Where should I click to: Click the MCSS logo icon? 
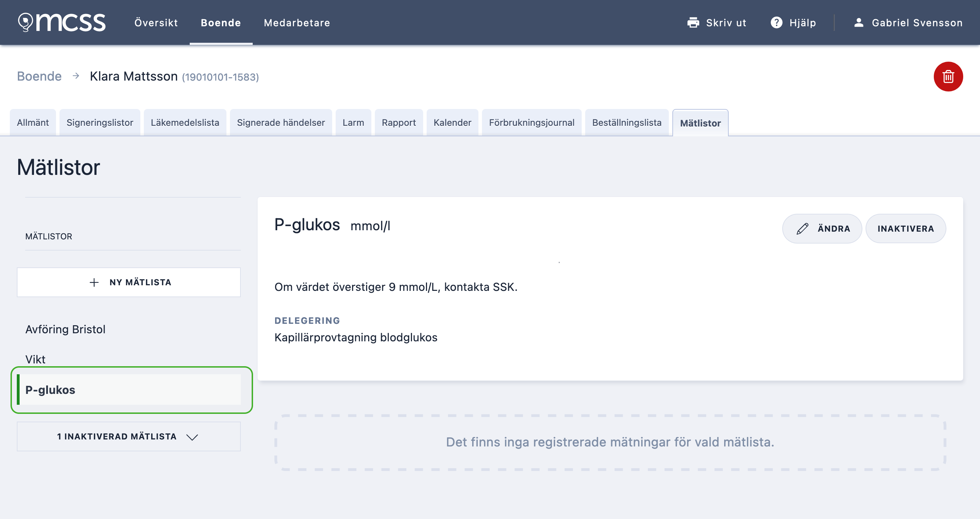click(x=26, y=22)
